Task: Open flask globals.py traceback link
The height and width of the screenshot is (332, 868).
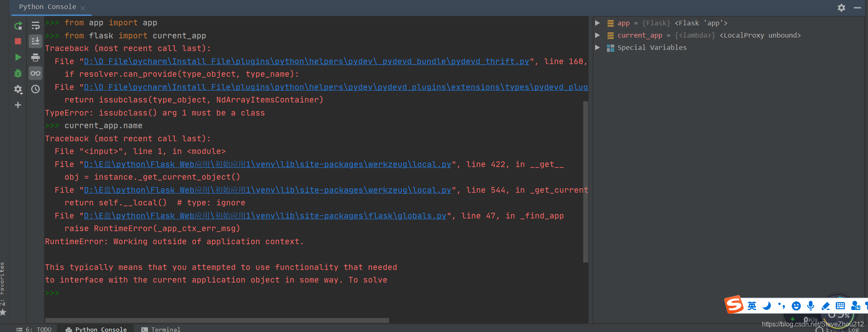Action: tap(265, 216)
